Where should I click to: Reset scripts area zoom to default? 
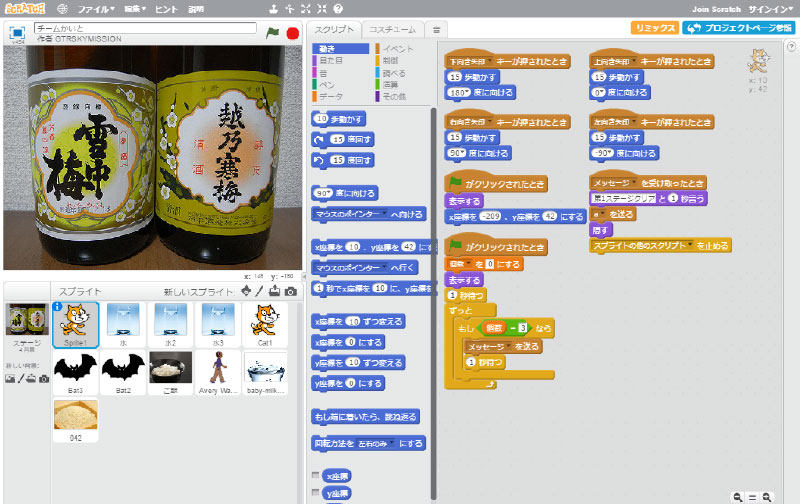coord(752,497)
